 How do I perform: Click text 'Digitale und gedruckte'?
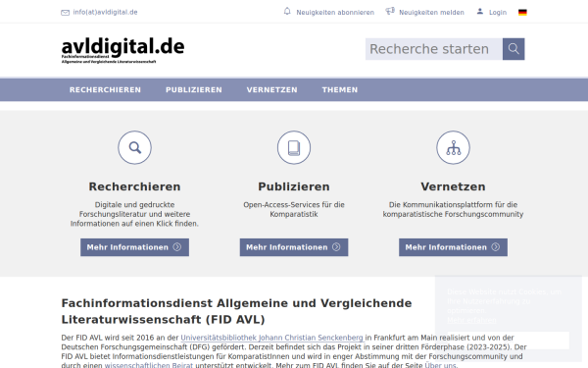coord(134,205)
